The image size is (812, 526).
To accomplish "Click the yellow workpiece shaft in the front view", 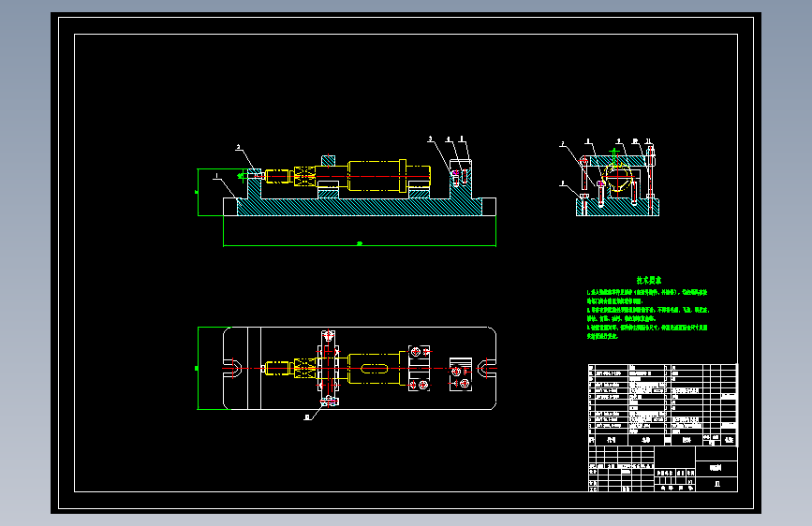I will tap(347, 176).
